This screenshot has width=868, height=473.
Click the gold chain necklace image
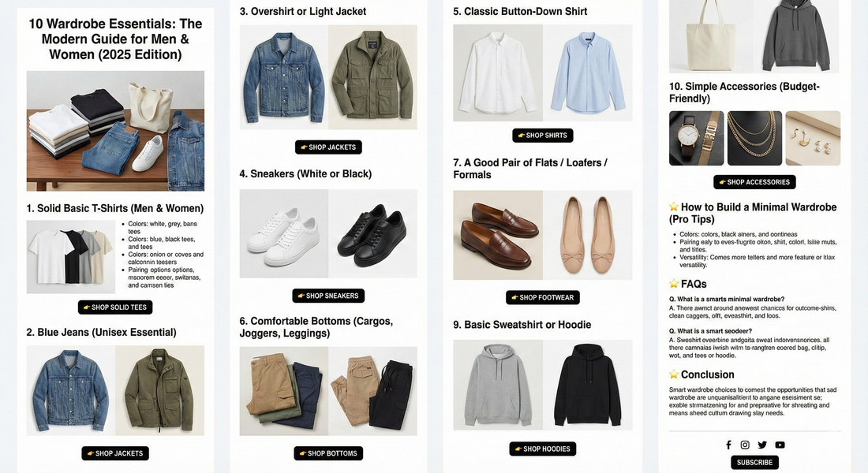tap(754, 138)
